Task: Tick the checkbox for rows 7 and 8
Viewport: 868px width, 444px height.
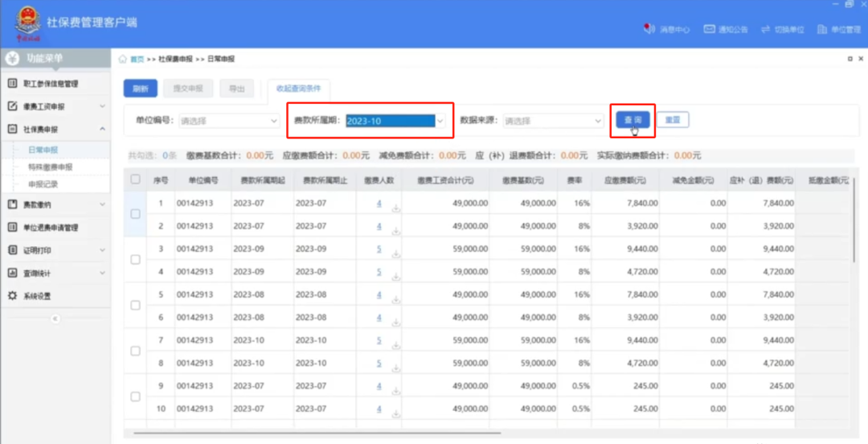Action: point(135,351)
